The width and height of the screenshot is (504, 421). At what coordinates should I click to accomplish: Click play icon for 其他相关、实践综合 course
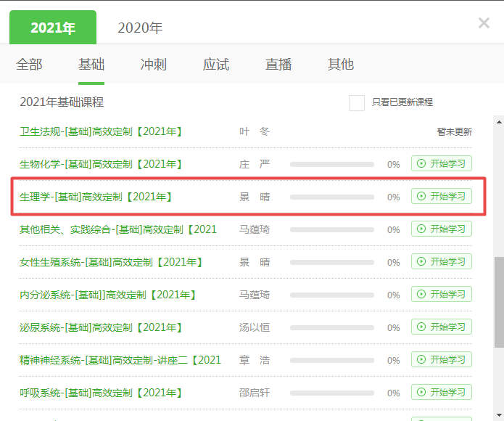(421, 229)
